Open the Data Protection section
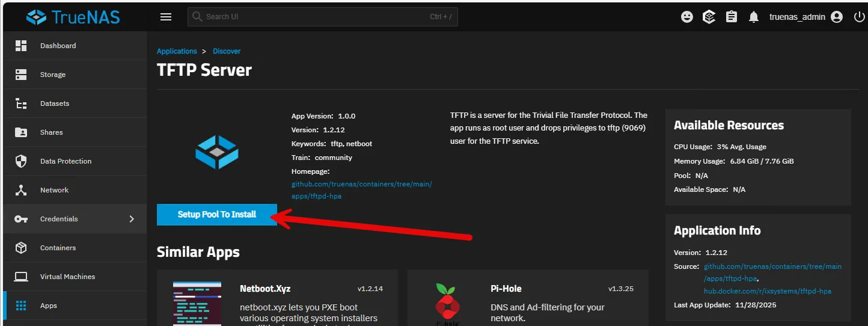This screenshot has width=868, height=326. coord(66,161)
